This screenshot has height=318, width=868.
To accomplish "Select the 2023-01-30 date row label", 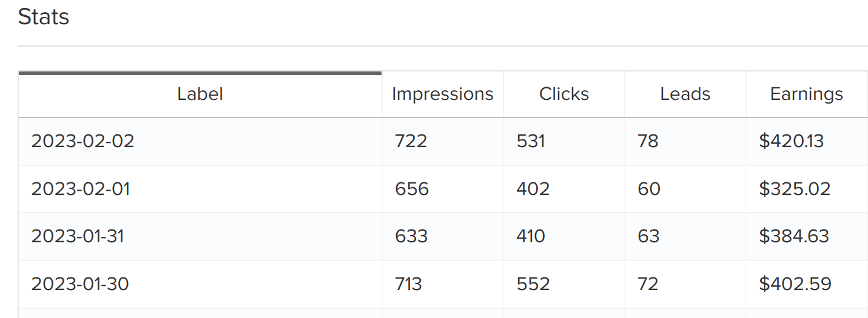I will pos(80,284).
